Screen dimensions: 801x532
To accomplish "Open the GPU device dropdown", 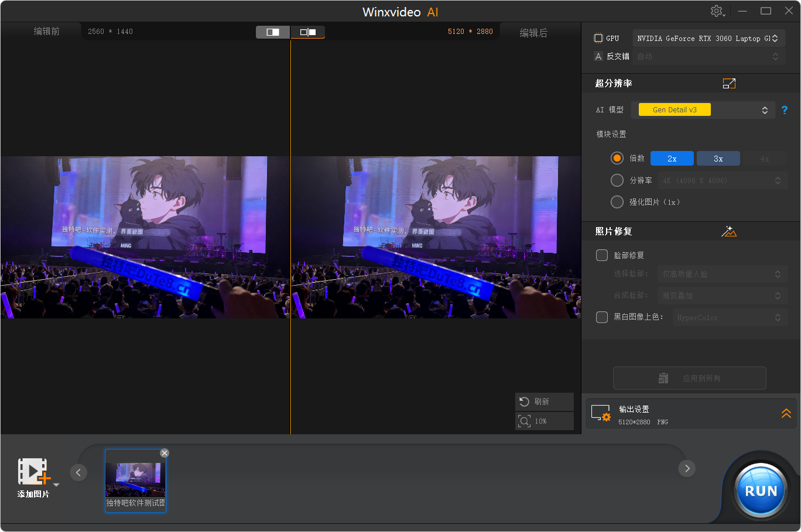I will point(708,38).
